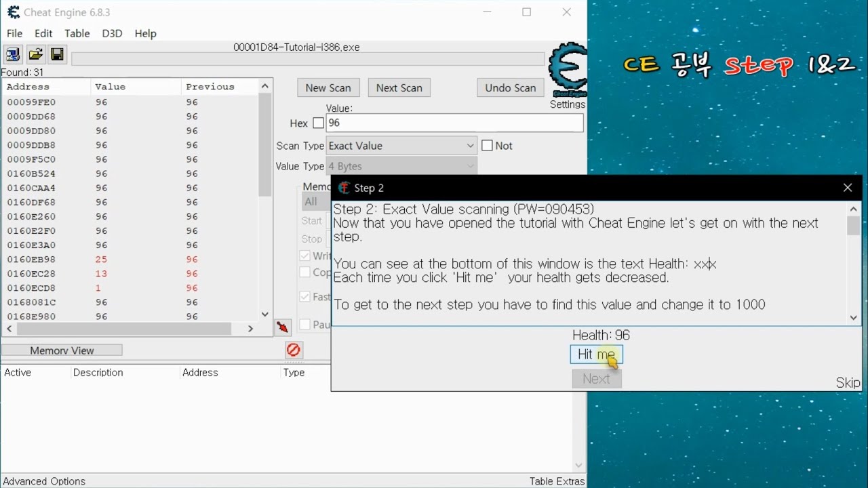Close the Step 2 tutorial window
This screenshot has width=868, height=488.
click(848, 188)
